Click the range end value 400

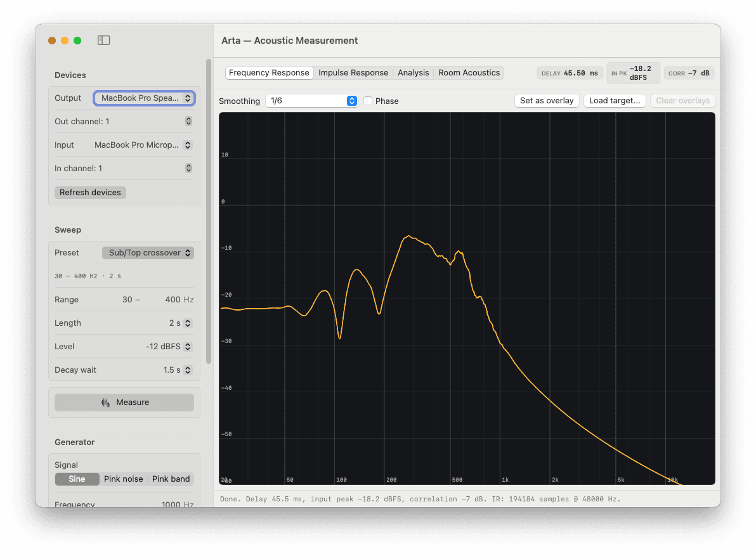point(173,300)
